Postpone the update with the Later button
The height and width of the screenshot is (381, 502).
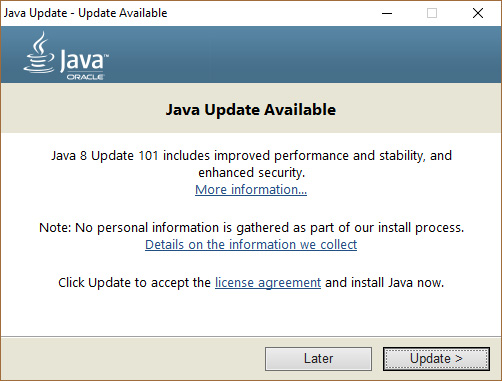(x=318, y=359)
